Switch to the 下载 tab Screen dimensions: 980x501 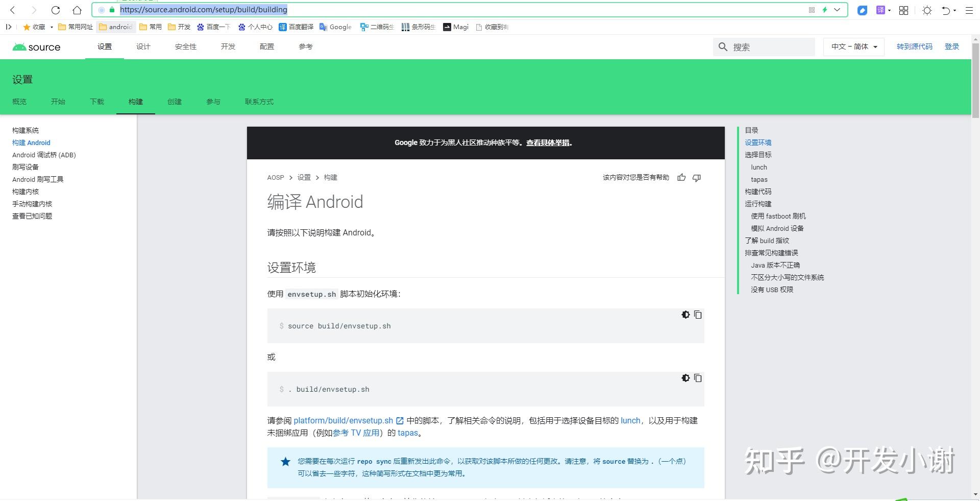[97, 102]
